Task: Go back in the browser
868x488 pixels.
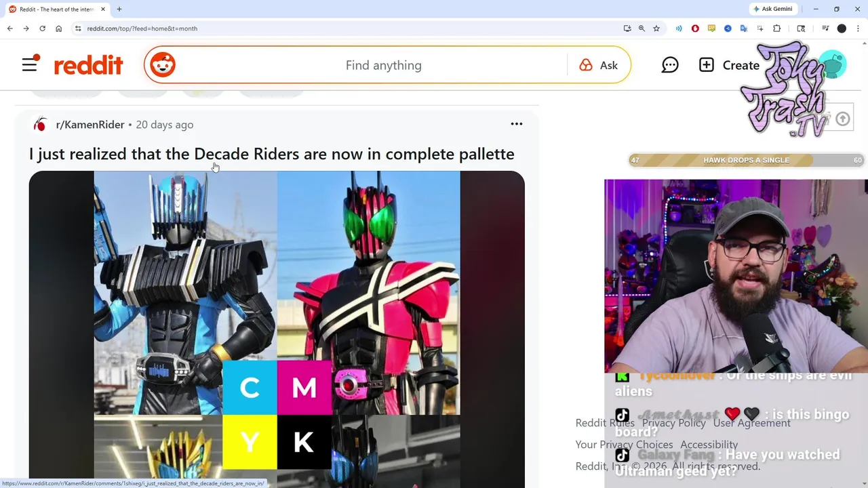Action: pyautogui.click(x=9, y=28)
